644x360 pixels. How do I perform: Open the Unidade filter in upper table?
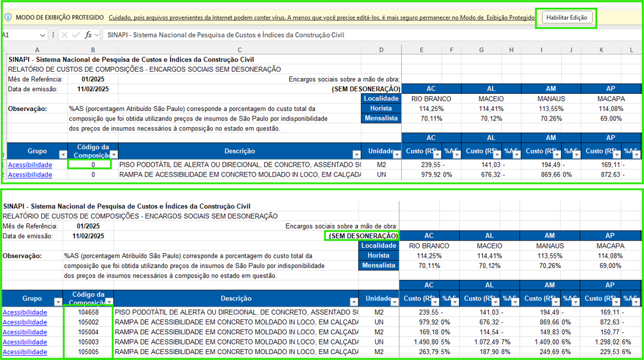396,155
